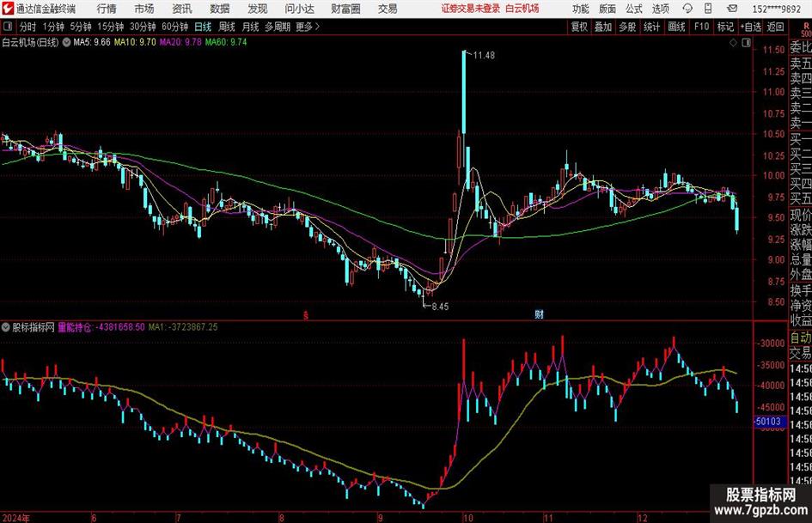Open the 多周期 multi-period view
812x523 pixels.
(277, 27)
